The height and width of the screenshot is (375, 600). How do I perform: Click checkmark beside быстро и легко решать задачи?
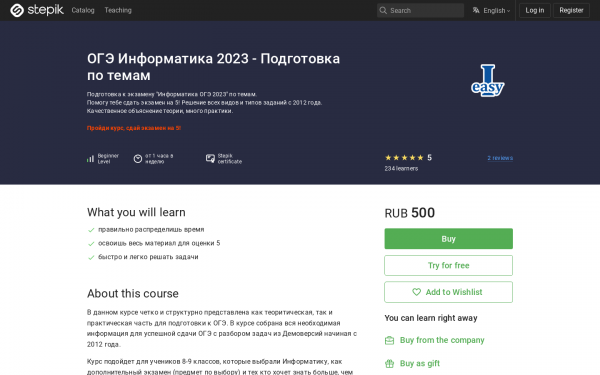pyautogui.click(x=91, y=258)
